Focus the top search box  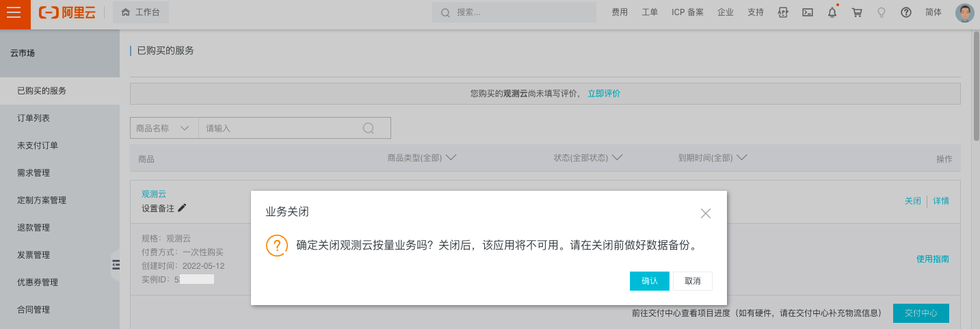coord(514,12)
